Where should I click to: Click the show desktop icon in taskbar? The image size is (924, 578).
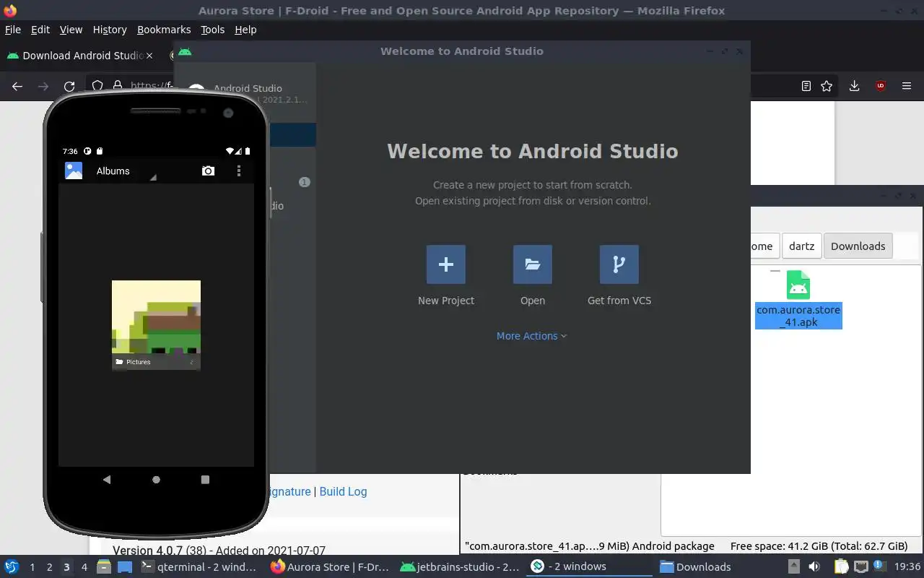[125, 567]
